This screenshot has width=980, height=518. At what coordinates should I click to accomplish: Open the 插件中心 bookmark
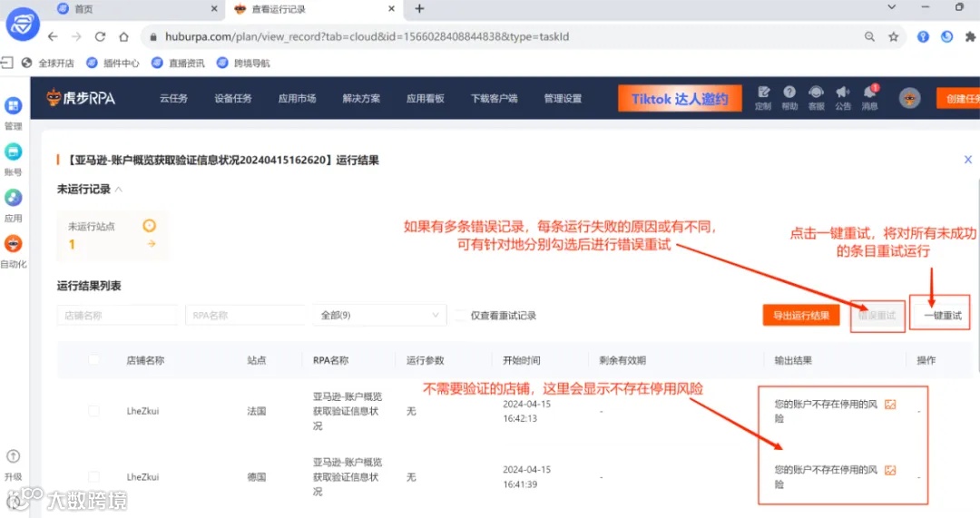[113, 64]
